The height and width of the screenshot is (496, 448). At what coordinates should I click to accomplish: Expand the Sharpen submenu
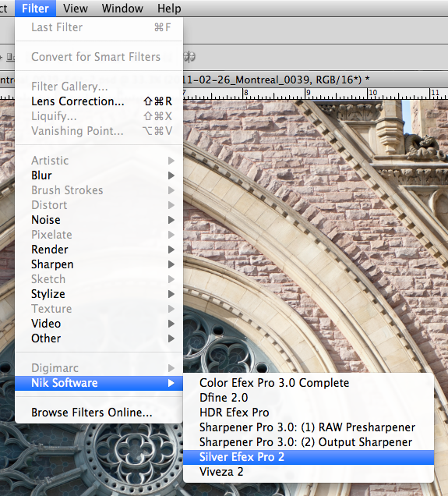(99, 264)
